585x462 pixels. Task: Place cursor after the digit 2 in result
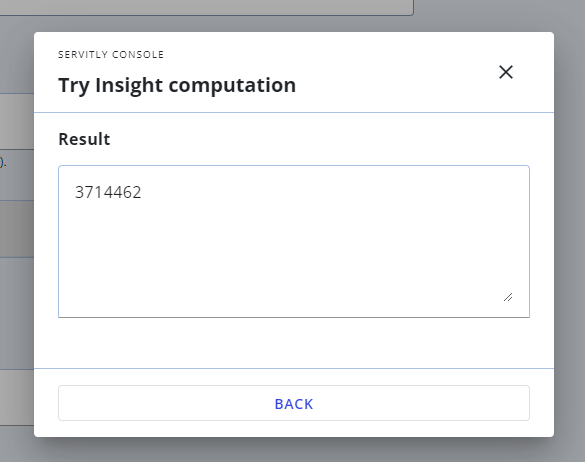click(142, 193)
